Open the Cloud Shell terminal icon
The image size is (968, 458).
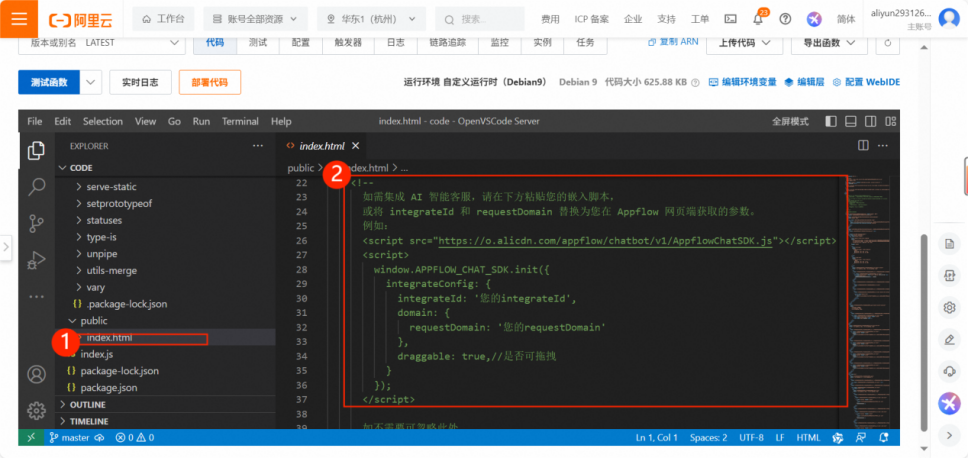(x=730, y=19)
